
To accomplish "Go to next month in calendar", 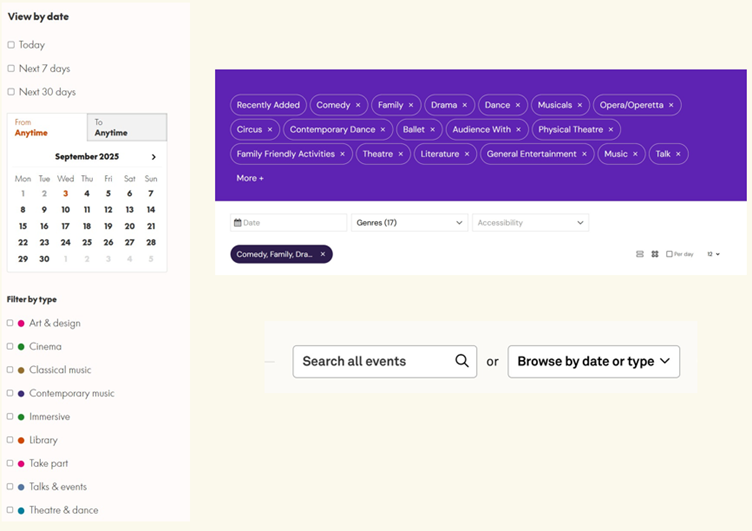I will [153, 157].
